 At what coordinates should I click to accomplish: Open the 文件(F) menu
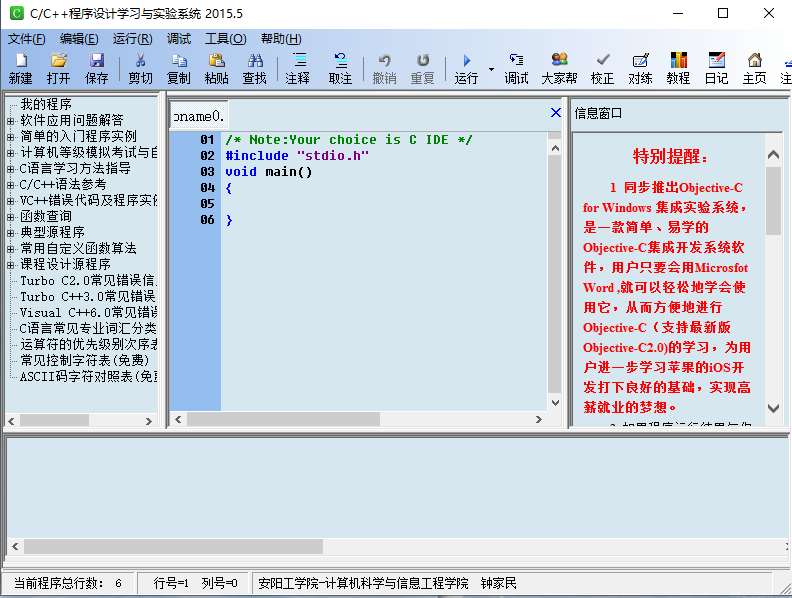click(x=26, y=39)
